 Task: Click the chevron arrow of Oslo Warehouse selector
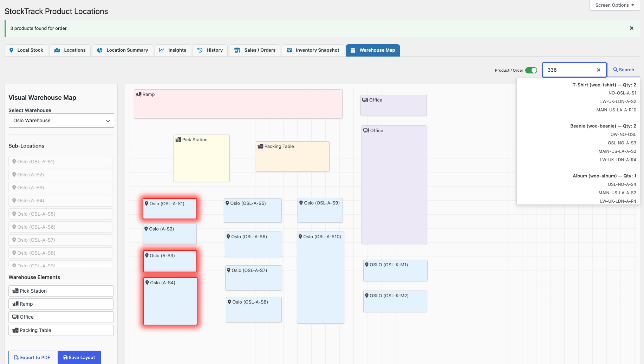coord(108,121)
